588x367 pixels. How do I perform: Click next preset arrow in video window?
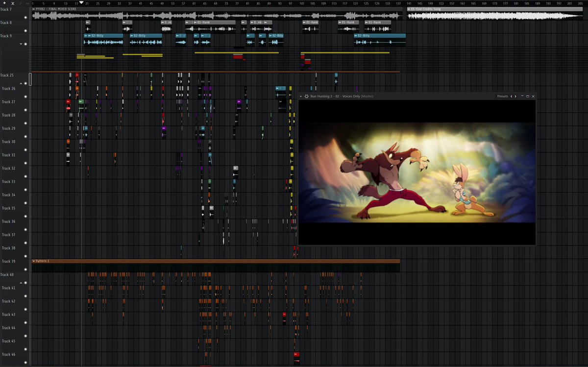(x=515, y=97)
